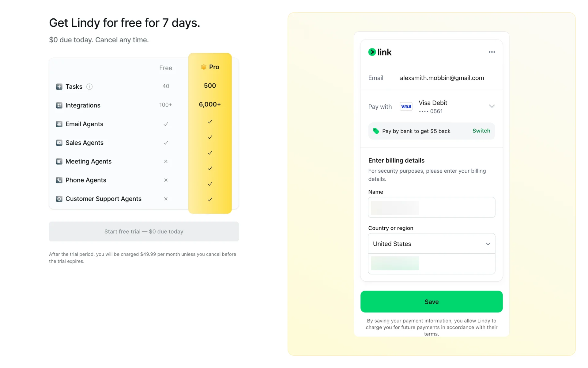Click the Sales Agents icon
This screenshot has height=368, width=588.
[59, 143]
